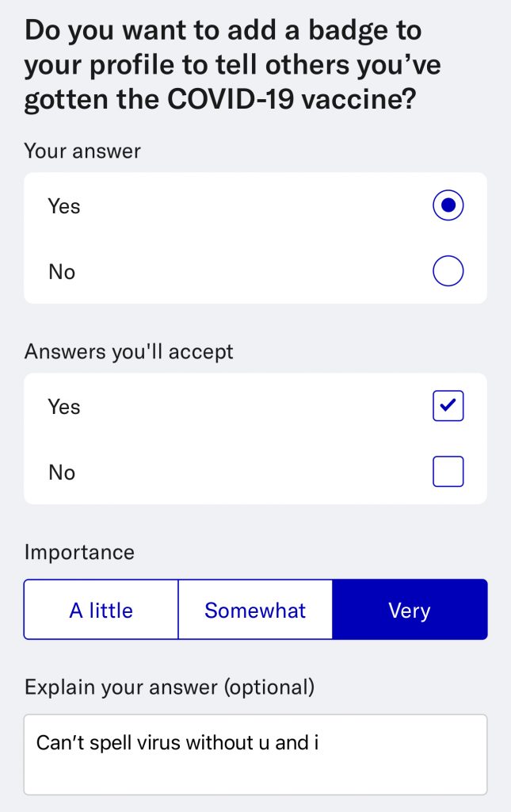Click the 'Importance' section label
Screen dimensions: 511x812
pos(79,552)
